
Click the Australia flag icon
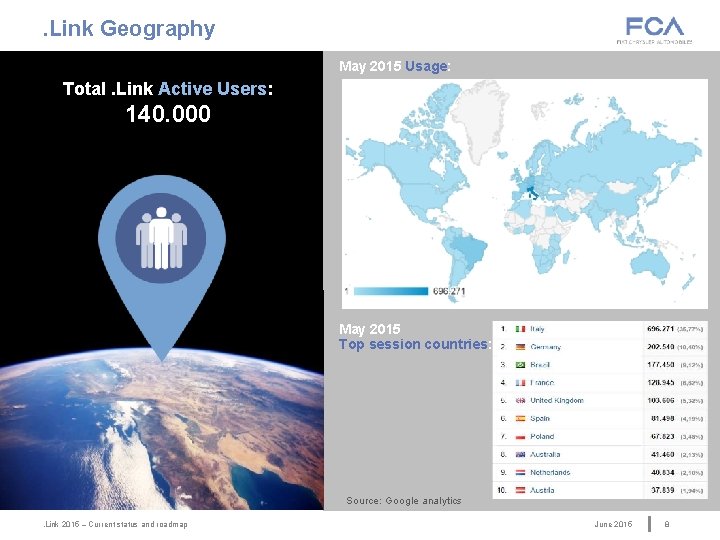pyautogui.click(x=520, y=454)
